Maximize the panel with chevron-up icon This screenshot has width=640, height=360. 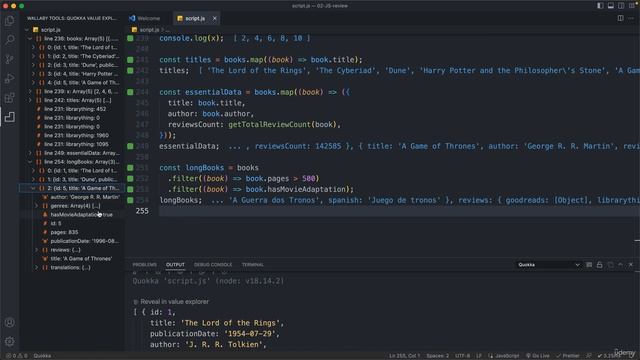pos(620,265)
